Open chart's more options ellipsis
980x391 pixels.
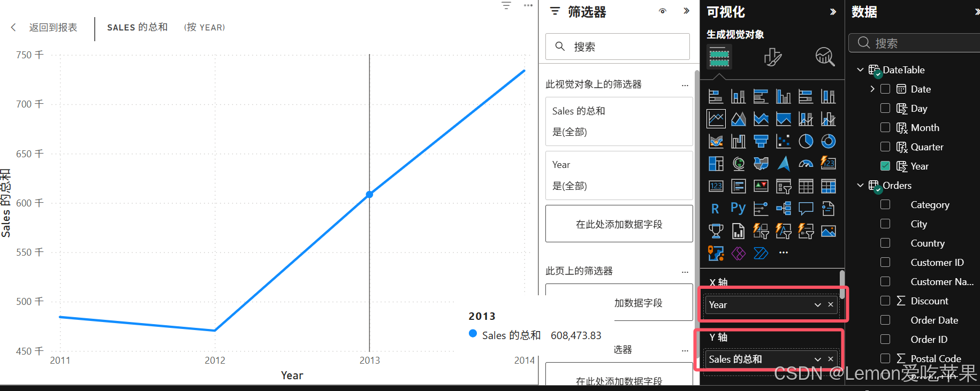(x=528, y=5)
